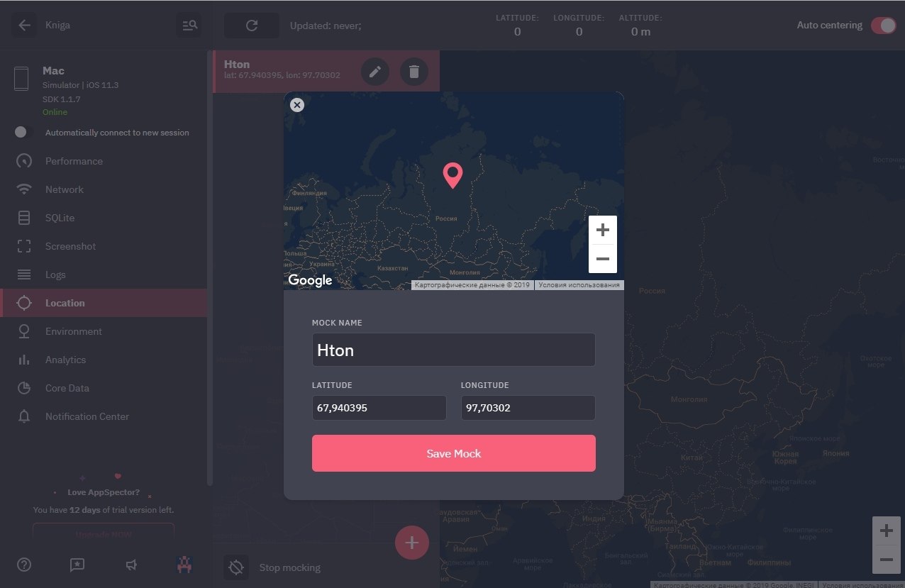Close the mock editor dialog
The image size is (905, 588).
click(x=297, y=105)
